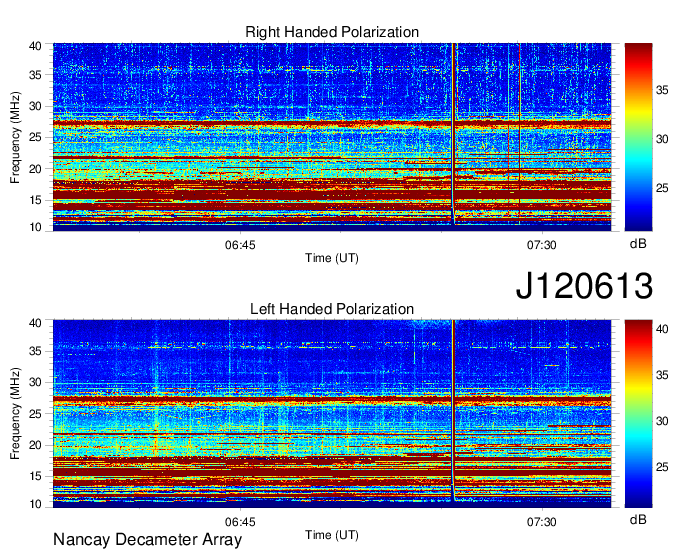This screenshot has width=680, height=552.
Task: Click the top plot's dB color scale bar
Action: tap(638, 137)
